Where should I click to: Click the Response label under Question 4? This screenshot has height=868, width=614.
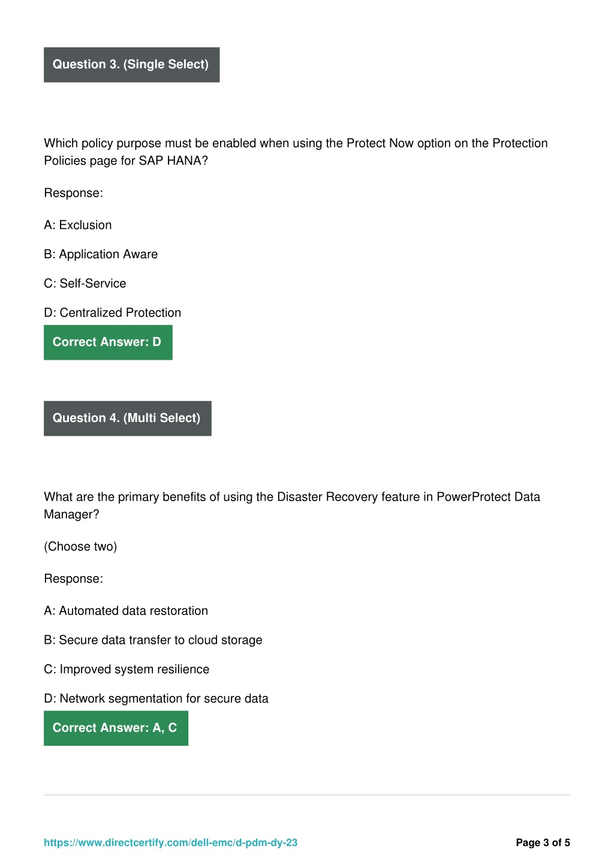[73, 578]
